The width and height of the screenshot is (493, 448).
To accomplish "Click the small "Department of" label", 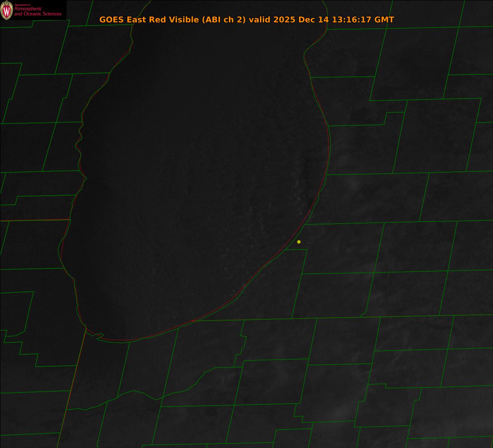I will pyautogui.click(x=22, y=5).
